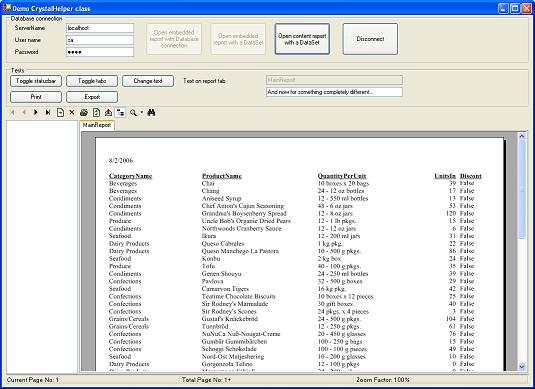
Task: Search text with binoculars icon
Action: [x=151, y=112]
